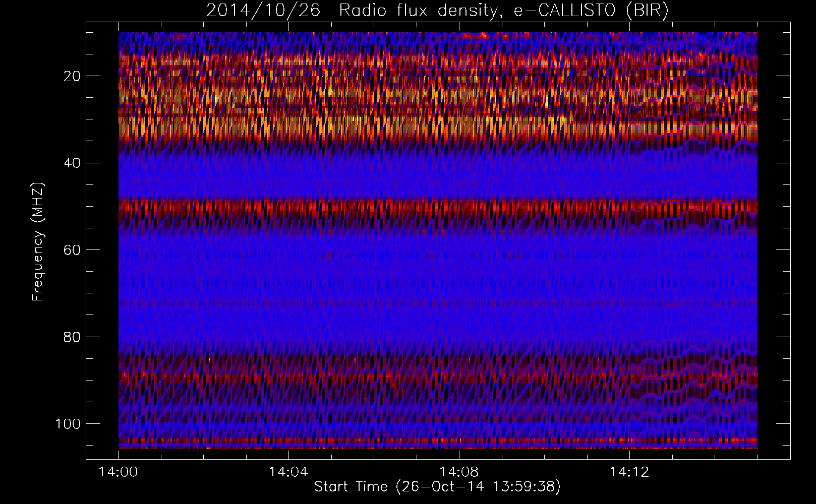Click the plot title '2014/10/26 Radio flux density'
This screenshot has height=504, width=816.
click(438, 11)
